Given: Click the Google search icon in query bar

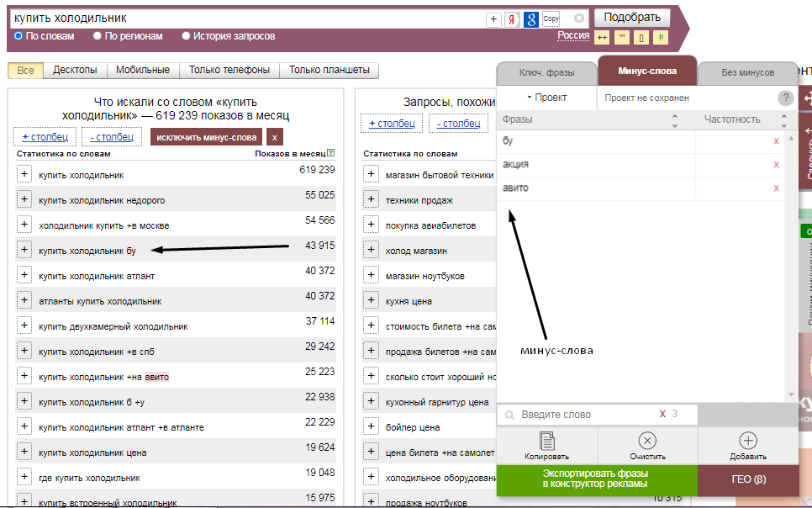Looking at the screenshot, I should point(531,19).
